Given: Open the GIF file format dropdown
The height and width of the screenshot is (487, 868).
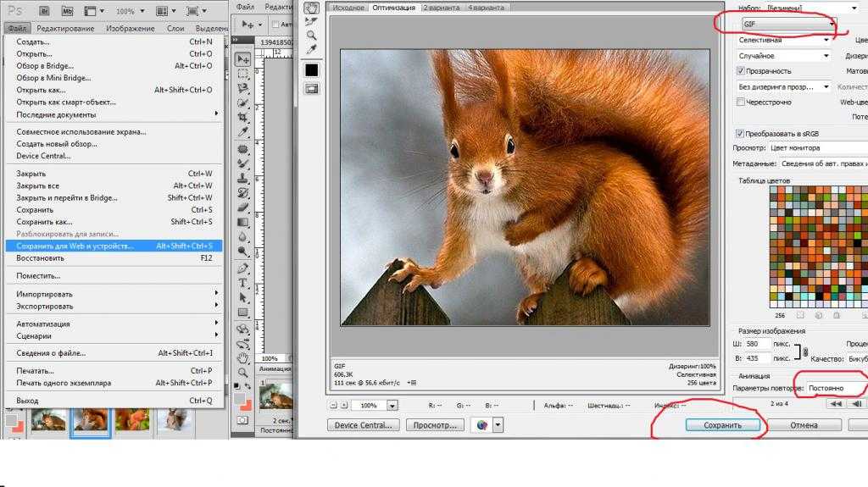Looking at the screenshot, I should click(788, 24).
